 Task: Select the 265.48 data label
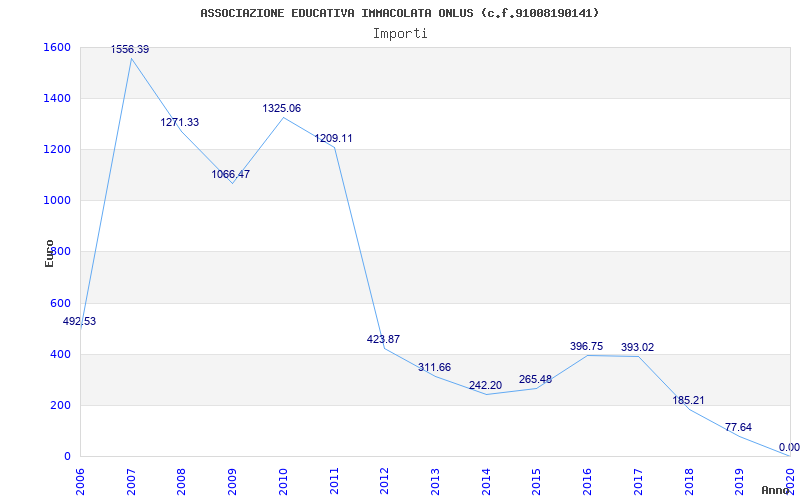click(x=535, y=380)
